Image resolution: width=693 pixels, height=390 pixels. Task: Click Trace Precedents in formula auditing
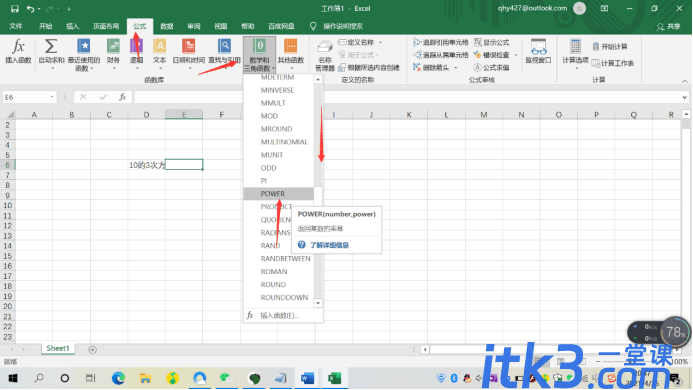(441, 42)
